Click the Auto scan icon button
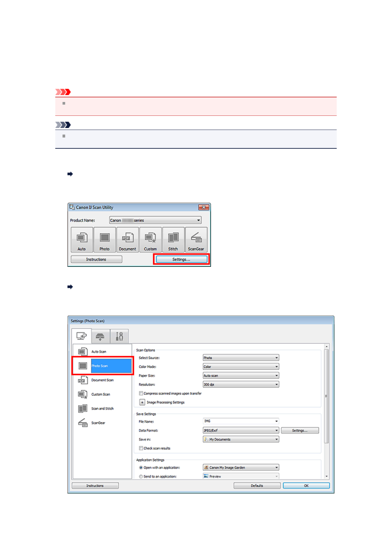 pyautogui.click(x=82, y=239)
